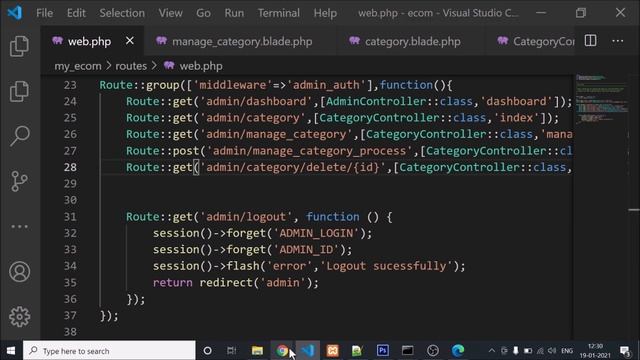Click line number 28 in the gutter
The width and height of the screenshot is (640, 360).
(x=70, y=167)
